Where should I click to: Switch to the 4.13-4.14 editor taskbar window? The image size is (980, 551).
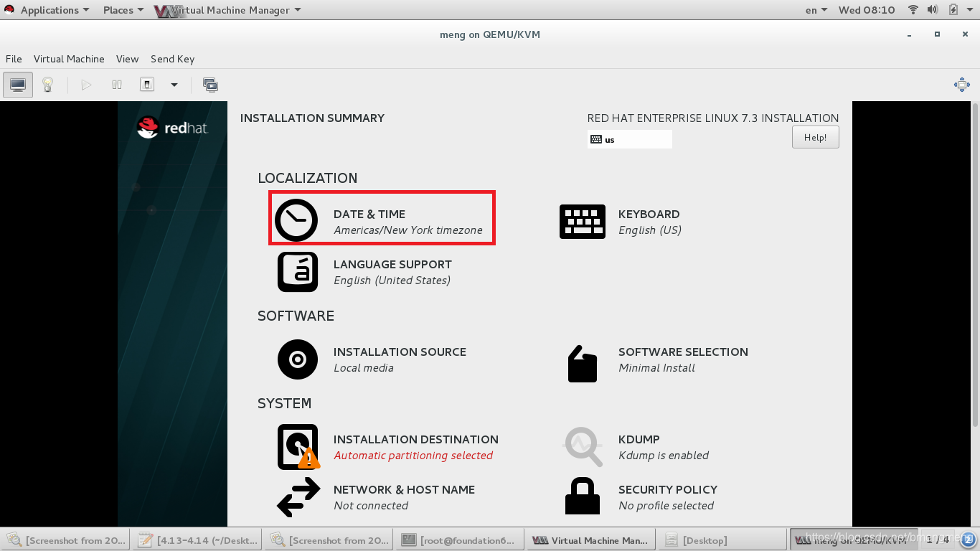point(197,540)
